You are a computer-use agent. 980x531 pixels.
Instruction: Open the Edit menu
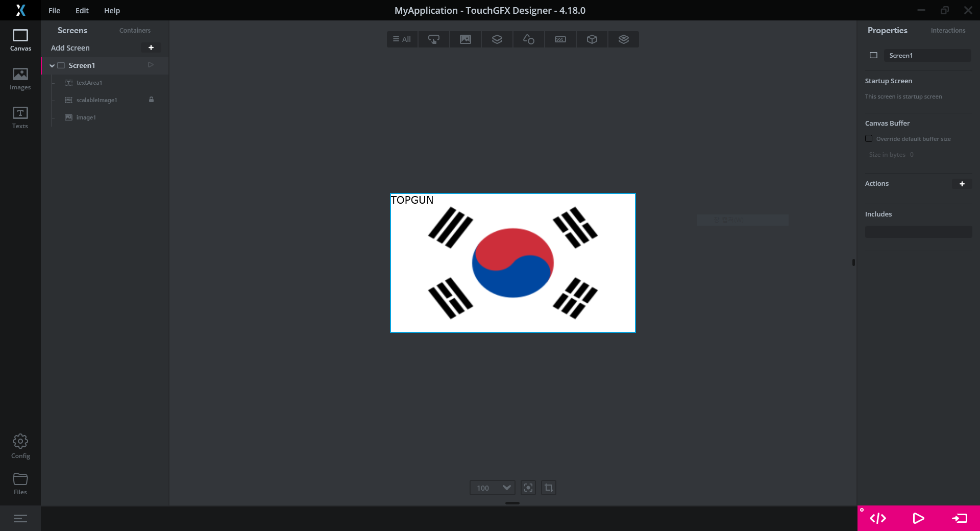click(x=82, y=10)
